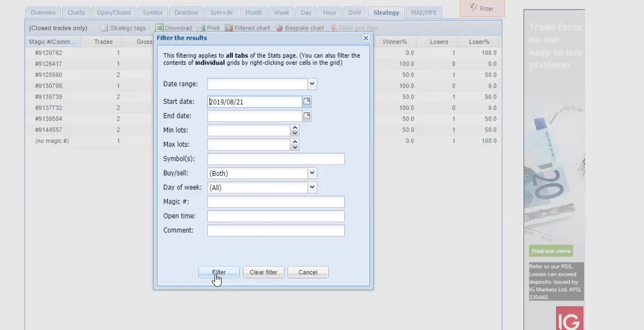Image resolution: width=644 pixels, height=330 pixels.
Task: Click the Clear filter button
Action: (x=263, y=272)
